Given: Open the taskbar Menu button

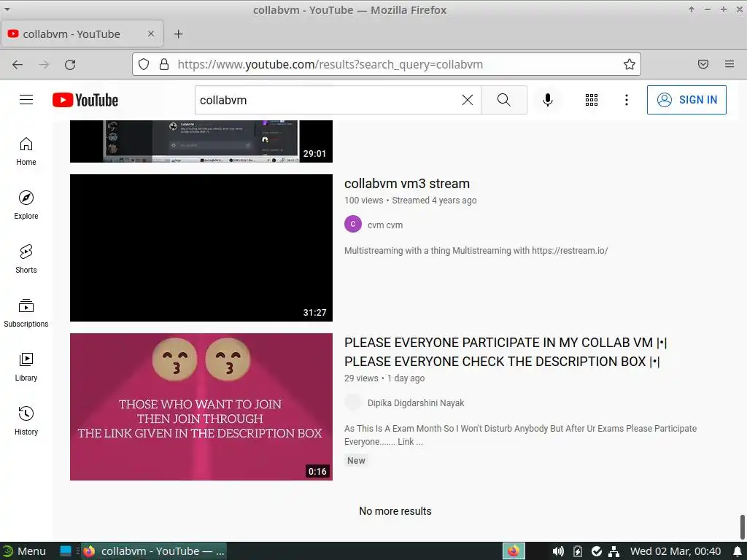Looking at the screenshot, I should 25,551.
